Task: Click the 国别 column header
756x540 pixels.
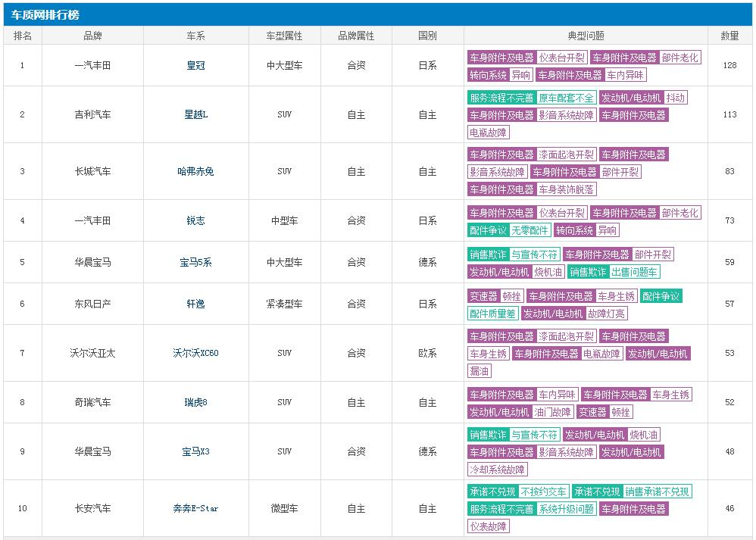Action: coord(428,36)
